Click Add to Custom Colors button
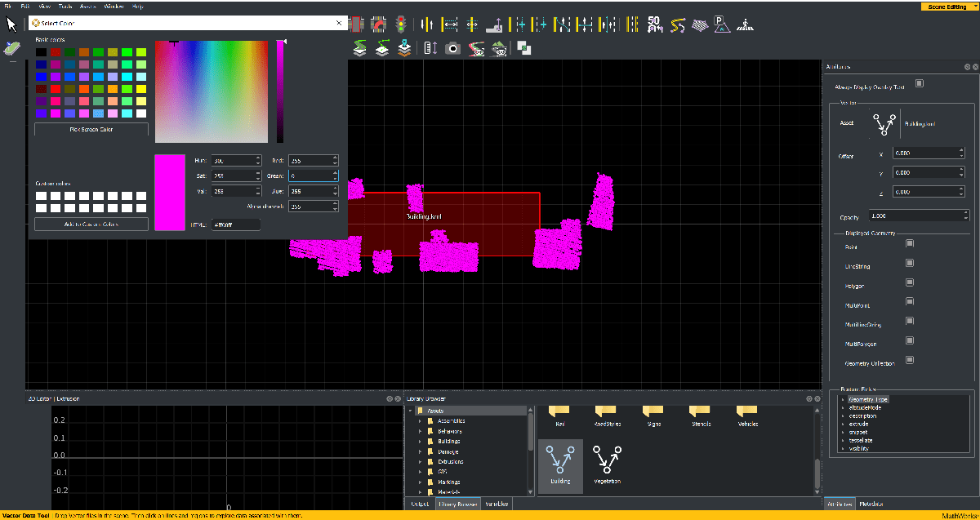 (x=91, y=224)
